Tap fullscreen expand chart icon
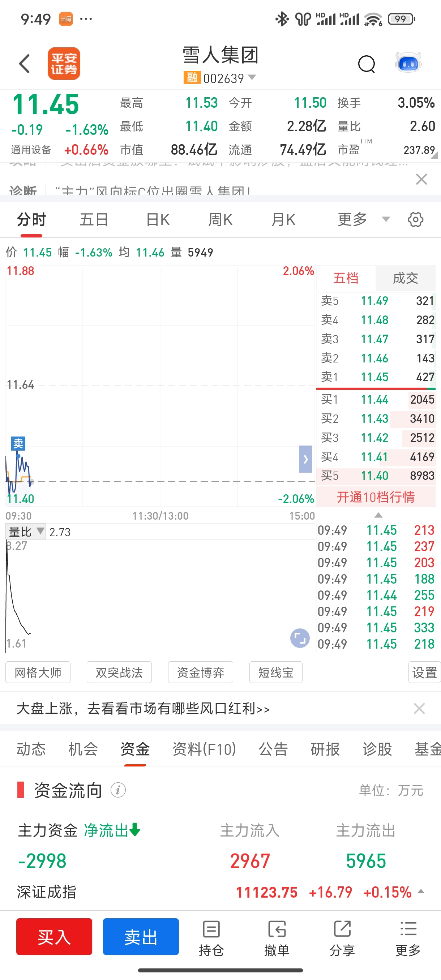 coord(300,638)
